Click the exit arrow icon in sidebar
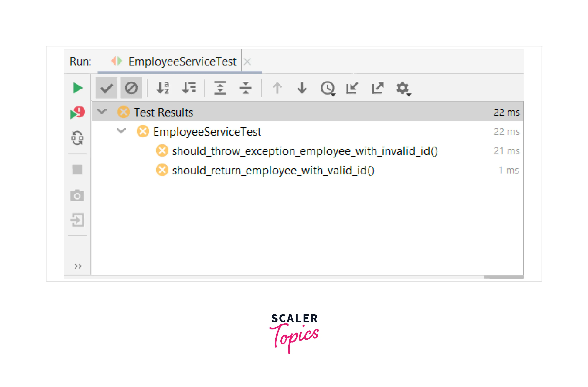 (x=78, y=220)
